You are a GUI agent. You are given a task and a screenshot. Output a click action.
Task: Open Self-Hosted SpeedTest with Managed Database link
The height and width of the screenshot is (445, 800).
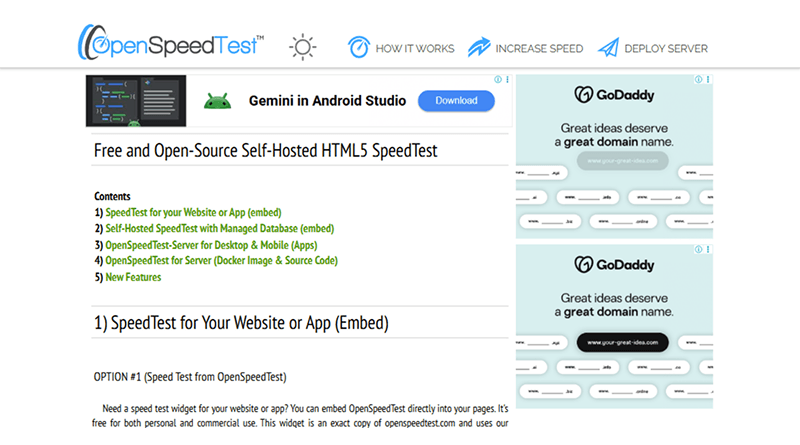[x=220, y=229]
